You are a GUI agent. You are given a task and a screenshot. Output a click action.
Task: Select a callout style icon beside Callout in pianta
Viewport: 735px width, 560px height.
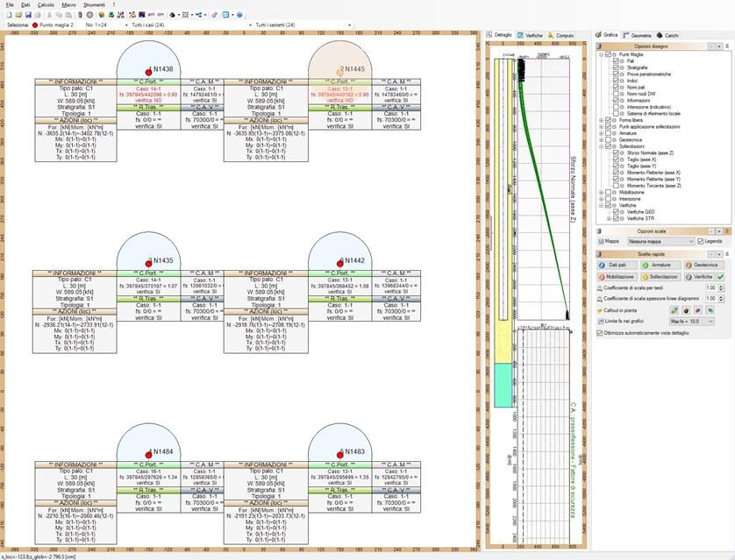click(x=675, y=310)
